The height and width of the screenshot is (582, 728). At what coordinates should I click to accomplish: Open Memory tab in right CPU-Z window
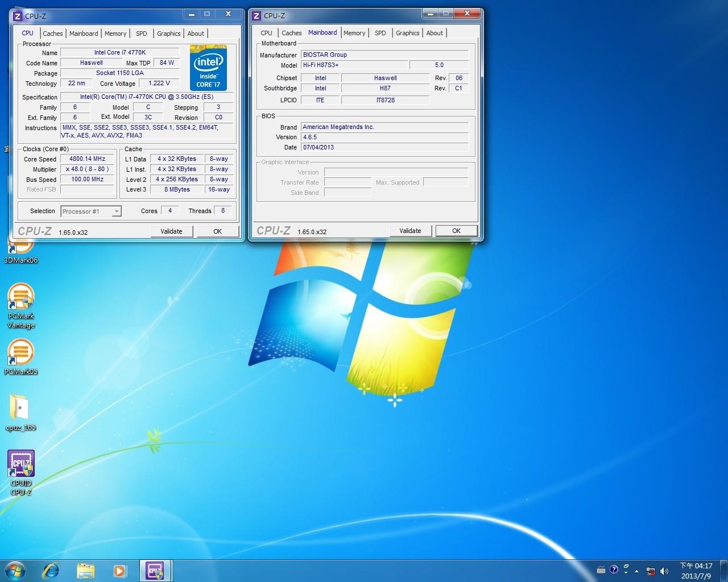tap(354, 33)
